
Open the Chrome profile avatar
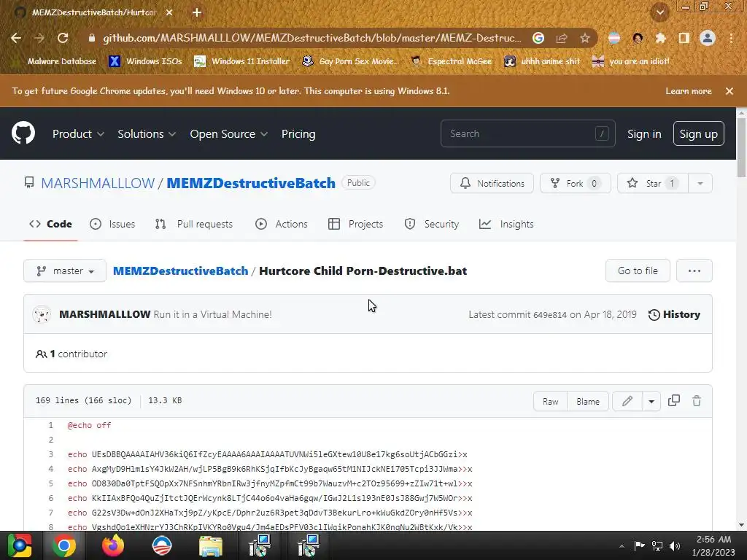[x=708, y=38]
